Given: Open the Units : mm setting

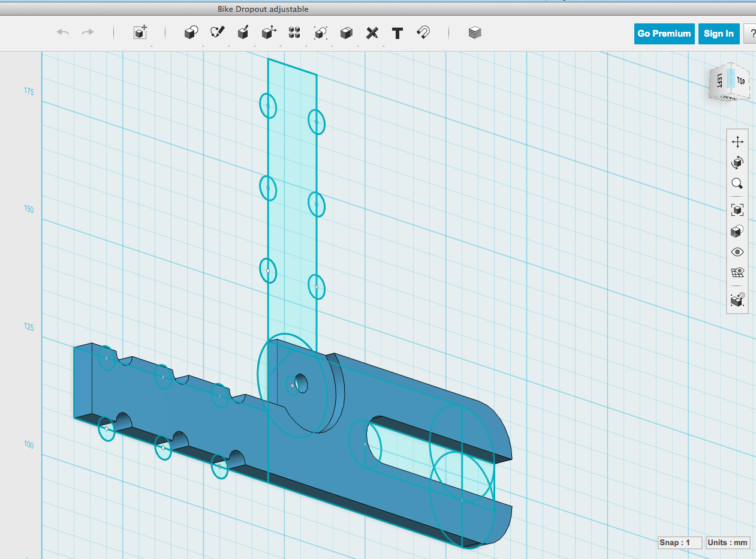Looking at the screenshot, I should 728,542.
